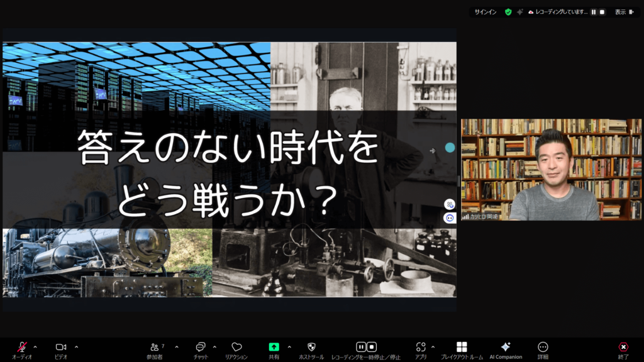Open the video options chevron next to ビデオ

tap(76, 346)
